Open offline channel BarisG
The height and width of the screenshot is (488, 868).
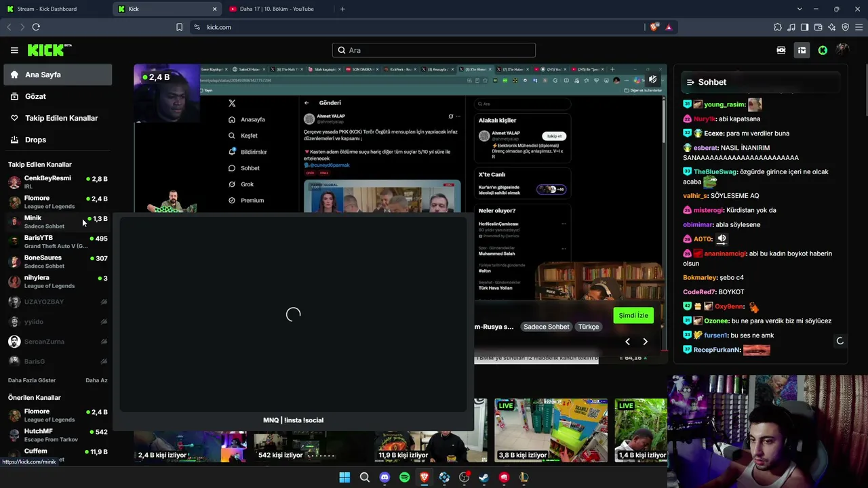[x=57, y=361]
